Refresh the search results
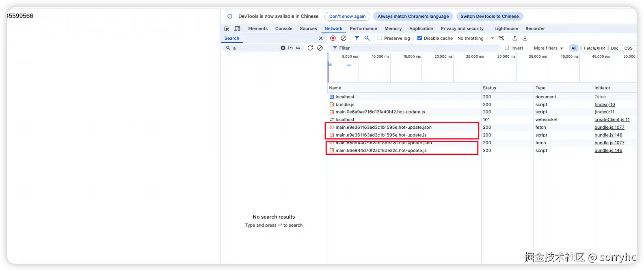644x271 pixels. (x=310, y=48)
